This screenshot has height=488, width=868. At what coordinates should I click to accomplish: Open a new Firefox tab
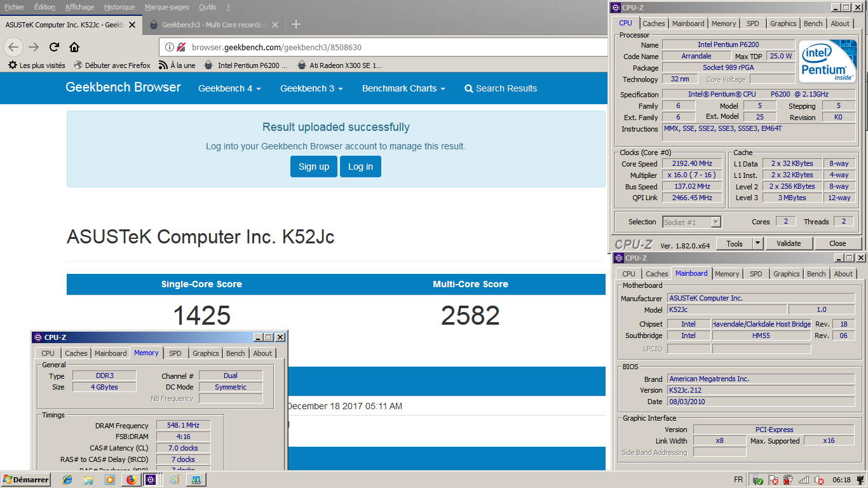tap(295, 25)
